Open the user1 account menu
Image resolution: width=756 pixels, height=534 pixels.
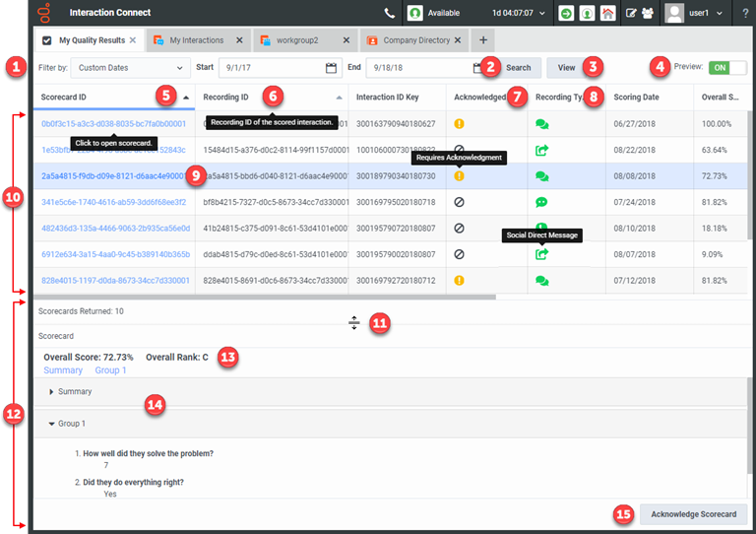(694, 14)
